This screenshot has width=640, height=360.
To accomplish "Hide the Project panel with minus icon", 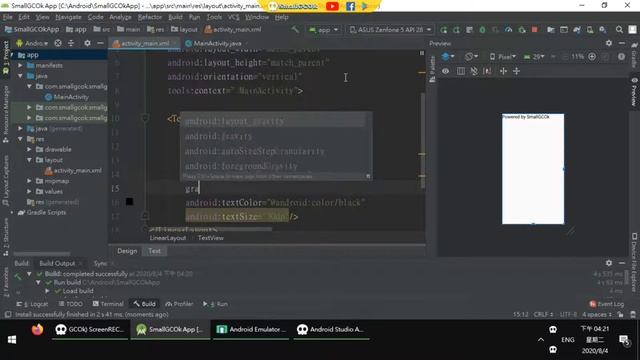I will [100, 43].
